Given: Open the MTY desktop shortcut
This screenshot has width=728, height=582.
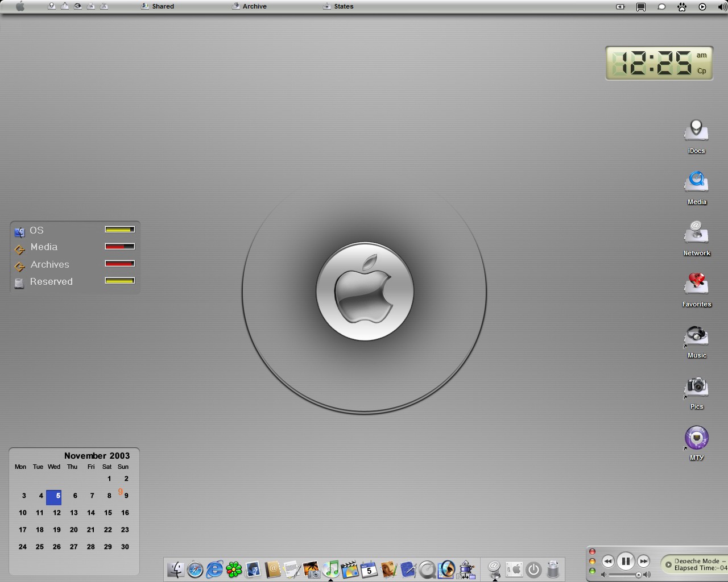Looking at the screenshot, I should [x=696, y=438].
